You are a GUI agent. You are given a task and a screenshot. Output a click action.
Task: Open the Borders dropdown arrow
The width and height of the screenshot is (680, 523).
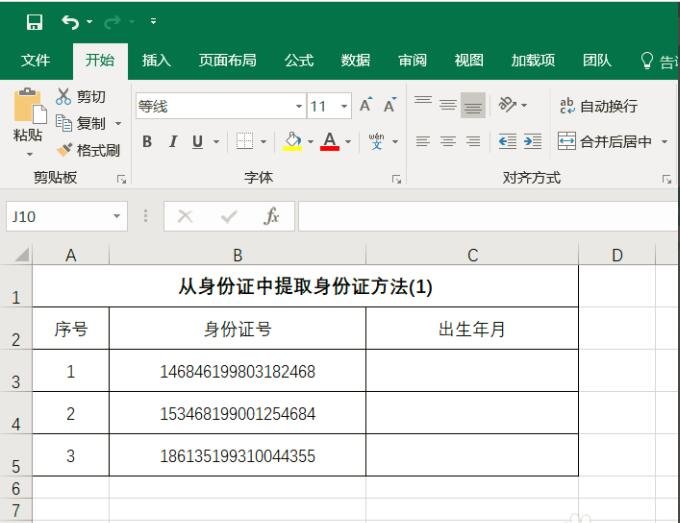point(263,141)
